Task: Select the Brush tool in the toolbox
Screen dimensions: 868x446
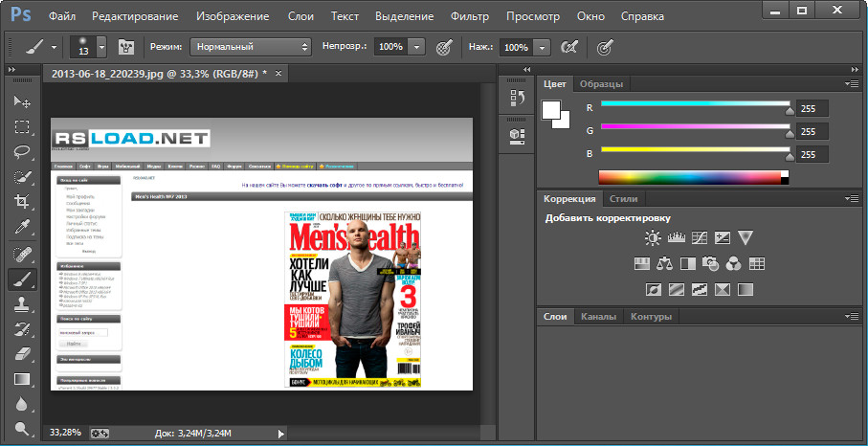Action: click(x=22, y=279)
